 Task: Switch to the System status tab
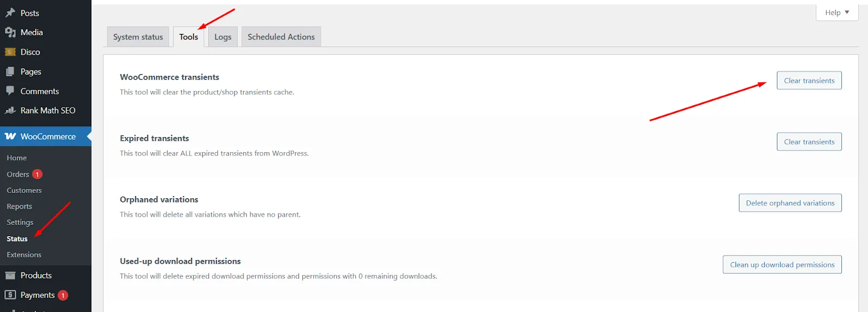pos(138,37)
